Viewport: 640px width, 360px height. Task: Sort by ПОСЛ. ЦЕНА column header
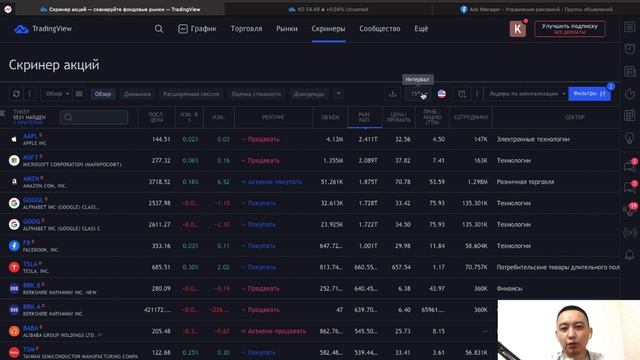[156, 117]
